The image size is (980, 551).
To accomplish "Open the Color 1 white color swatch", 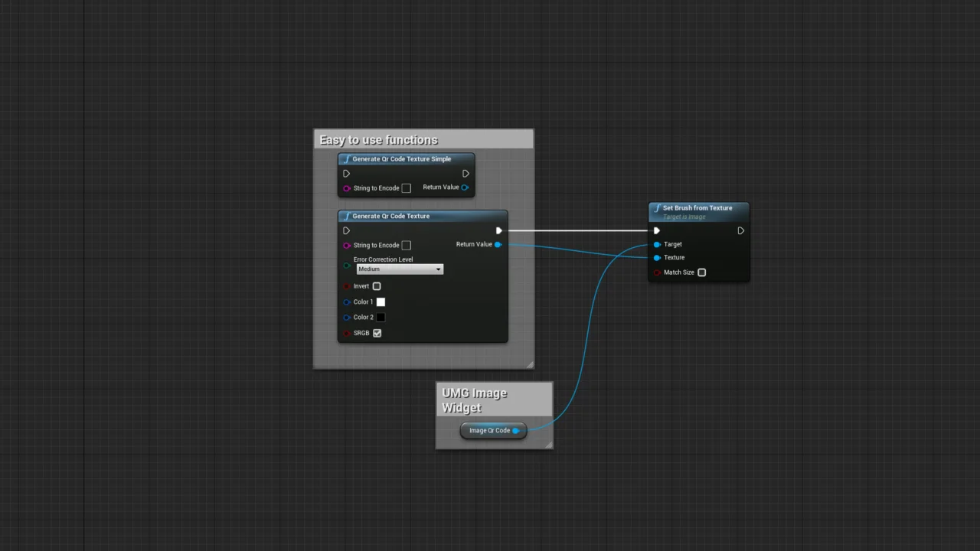I will tap(381, 302).
